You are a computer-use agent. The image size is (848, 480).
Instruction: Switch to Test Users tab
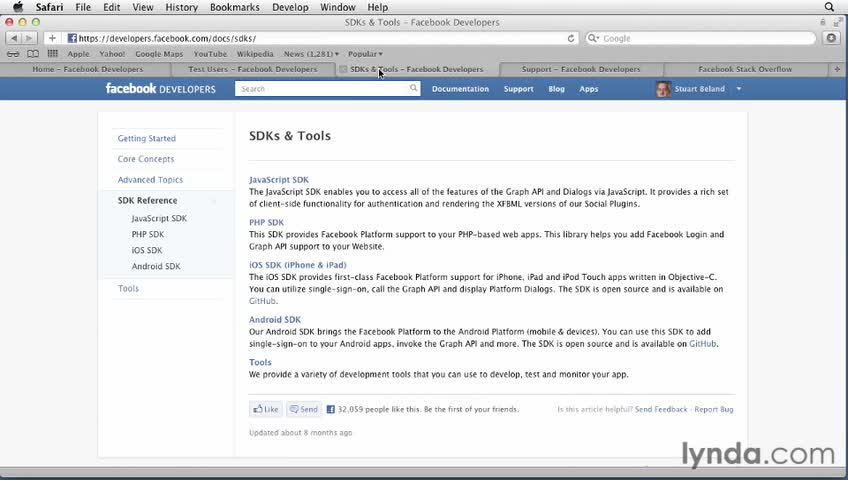click(x=253, y=69)
